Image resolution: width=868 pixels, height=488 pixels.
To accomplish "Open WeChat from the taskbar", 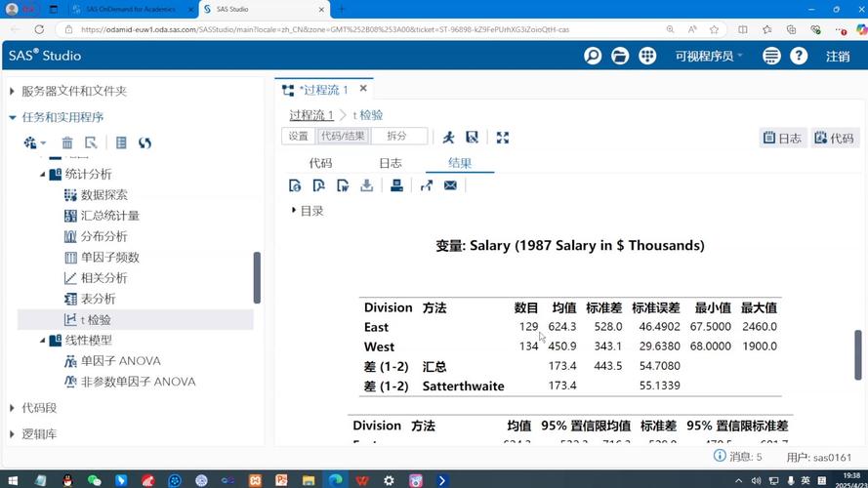I will 94,480.
